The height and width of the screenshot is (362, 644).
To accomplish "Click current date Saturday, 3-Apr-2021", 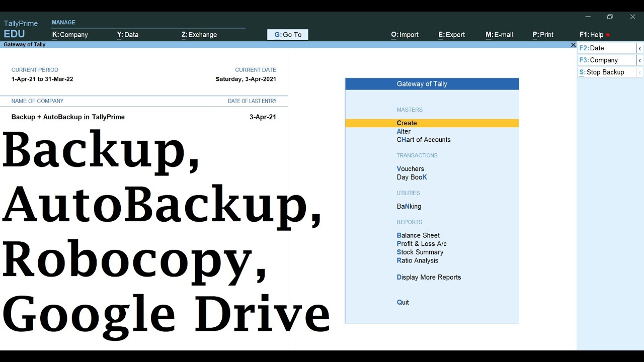I will pyautogui.click(x=246, y=79).
